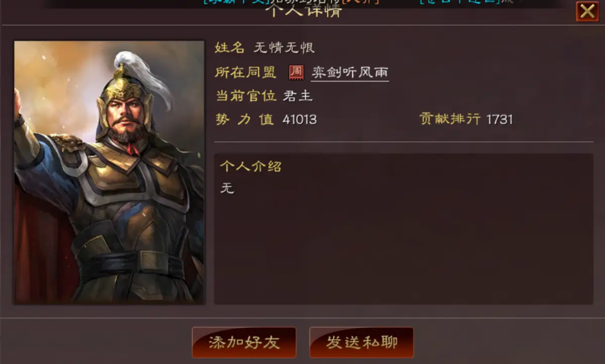
Task: Click the 姓名 field label
Action: pos(229,48)
